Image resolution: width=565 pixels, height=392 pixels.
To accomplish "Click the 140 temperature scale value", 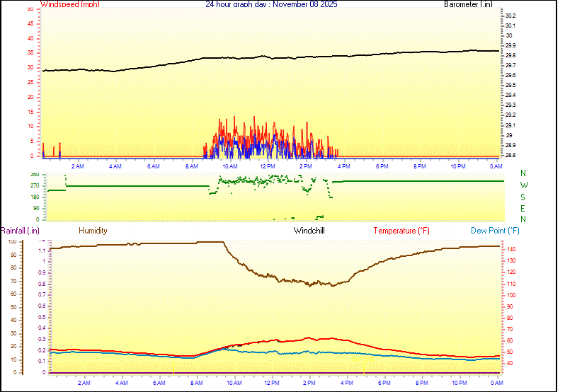I will [510, 250].
